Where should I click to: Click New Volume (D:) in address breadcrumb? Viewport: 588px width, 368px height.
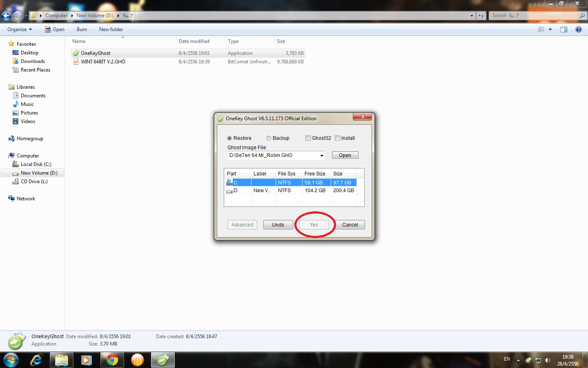tap(95, 16)
